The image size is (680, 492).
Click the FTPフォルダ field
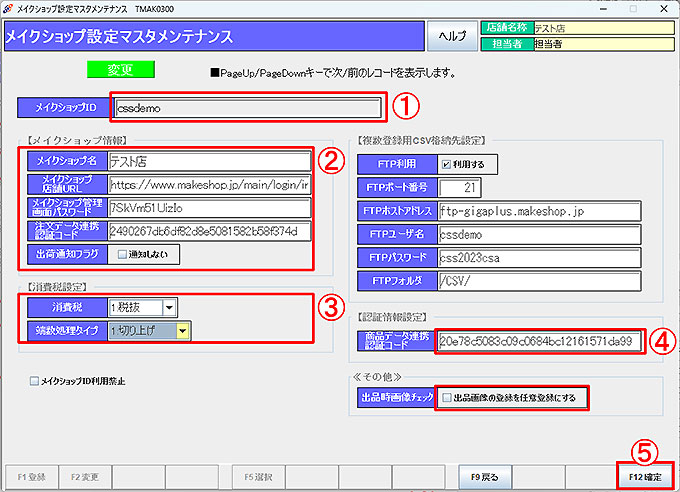(x=539, y=281)
